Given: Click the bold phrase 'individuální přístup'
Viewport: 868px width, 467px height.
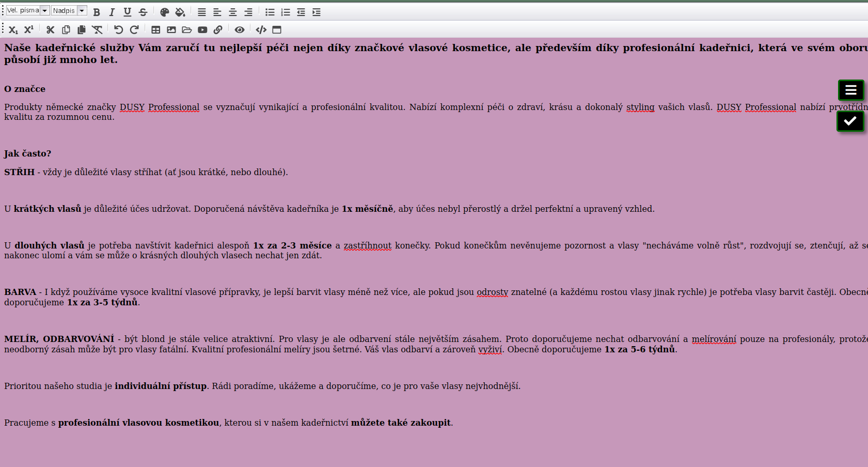Looking at the screenshot, I should (161, 386).
